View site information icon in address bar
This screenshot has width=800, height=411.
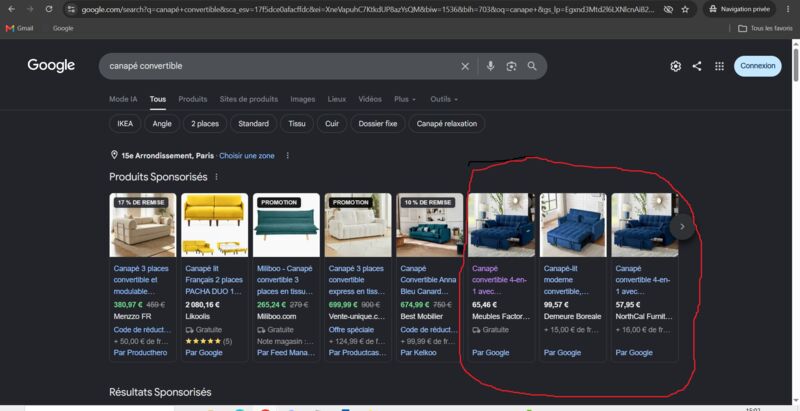71,9
